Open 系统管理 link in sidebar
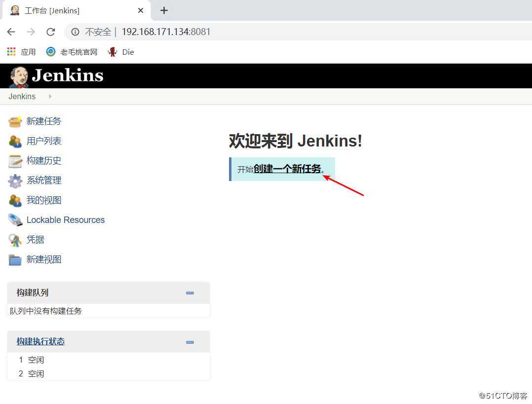This screenshot has width=532, height=404. pos(44,180)
